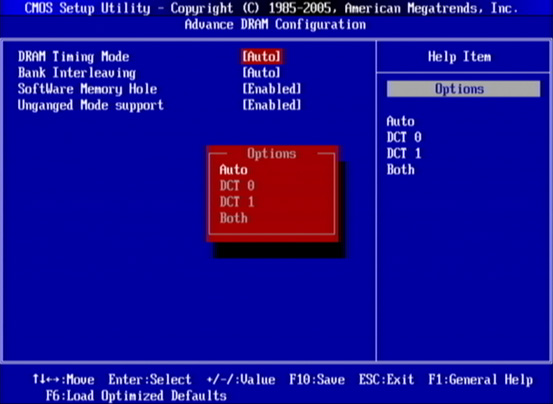Choose DCT 0 in the Options popup

(237, 186)
